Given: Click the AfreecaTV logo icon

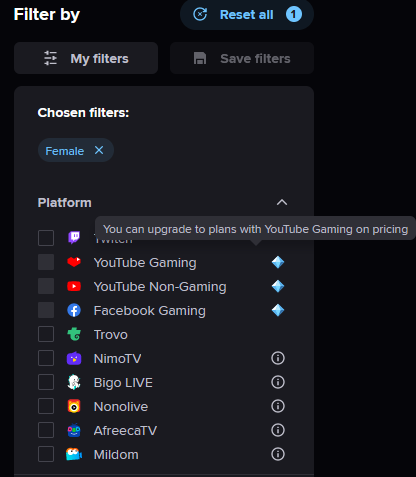Looking at the screenshot, I should click(x=74, y=430).
